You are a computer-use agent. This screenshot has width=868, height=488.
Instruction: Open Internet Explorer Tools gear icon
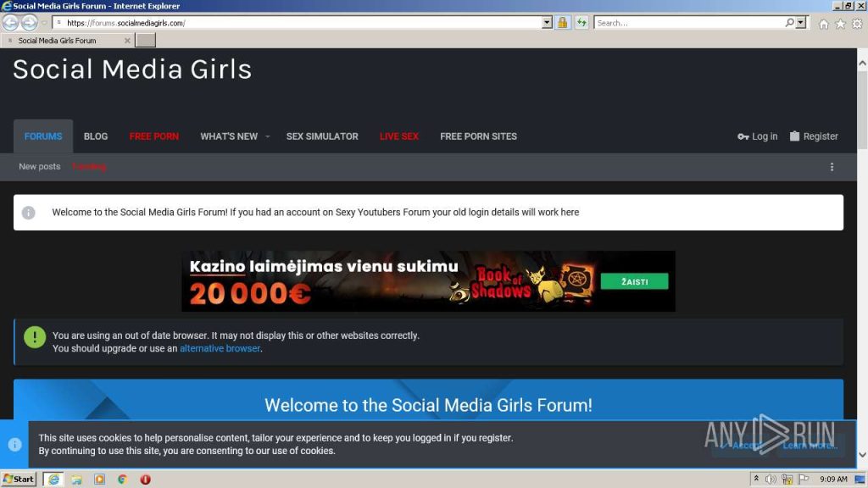point(857,24)
